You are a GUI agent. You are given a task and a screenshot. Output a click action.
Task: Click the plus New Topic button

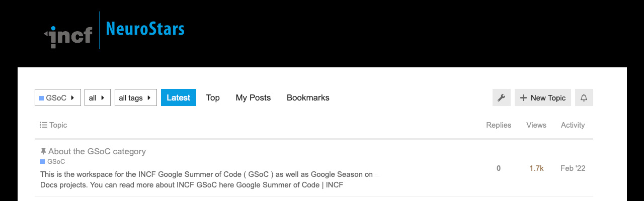click(x=542, y=98)
